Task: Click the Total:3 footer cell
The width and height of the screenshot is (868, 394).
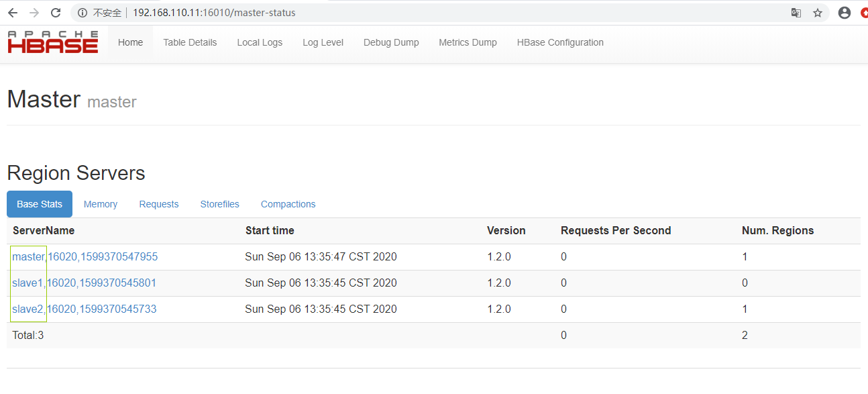Action: 28,335
